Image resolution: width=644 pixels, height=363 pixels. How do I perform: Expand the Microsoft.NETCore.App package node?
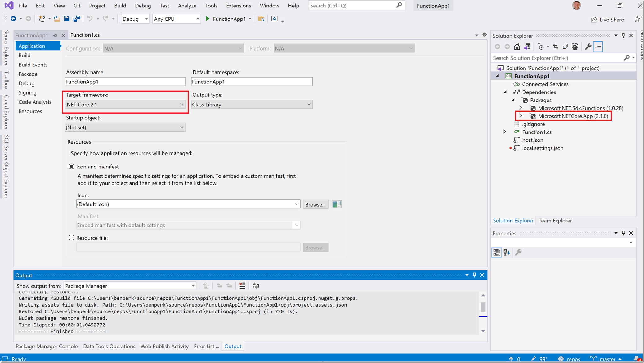point(521,116)
